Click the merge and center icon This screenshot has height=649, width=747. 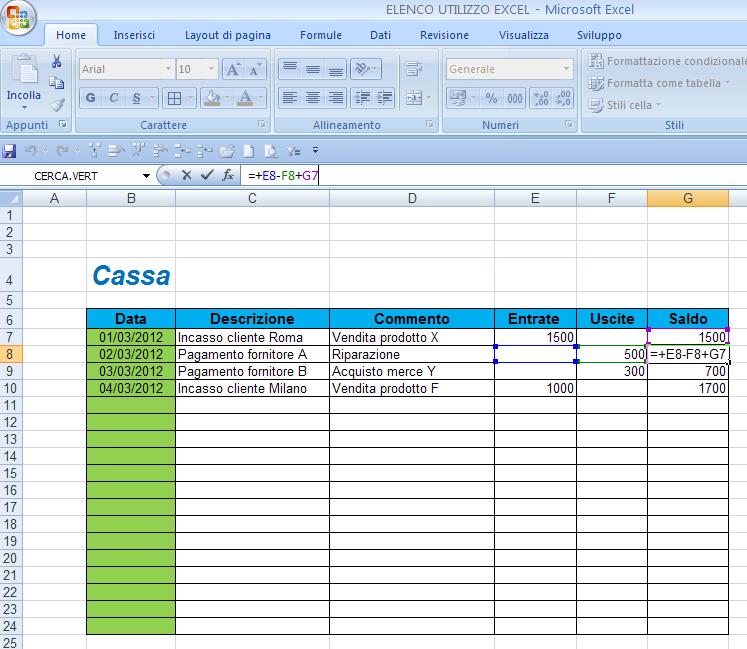[x=414, y=98]
